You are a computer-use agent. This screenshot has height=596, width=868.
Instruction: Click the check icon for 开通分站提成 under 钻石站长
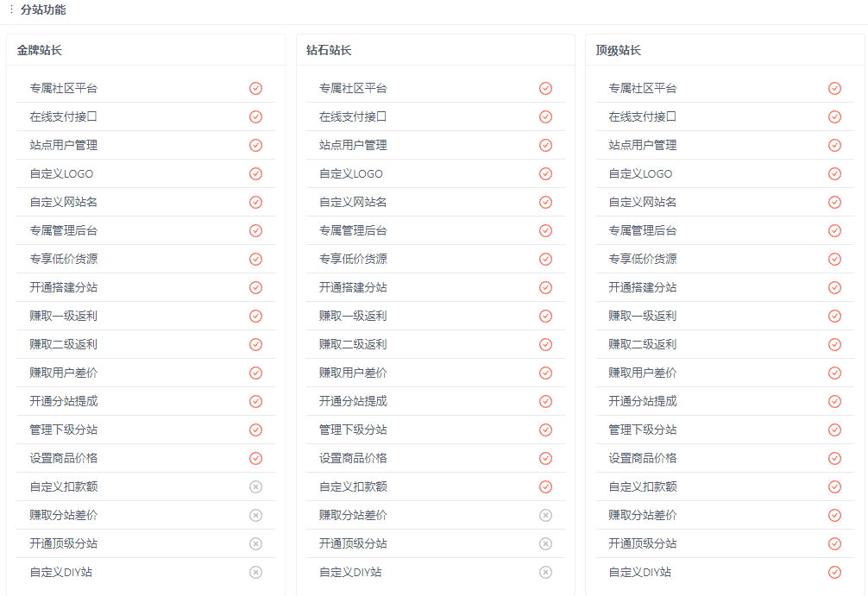[x=546, y=401]
